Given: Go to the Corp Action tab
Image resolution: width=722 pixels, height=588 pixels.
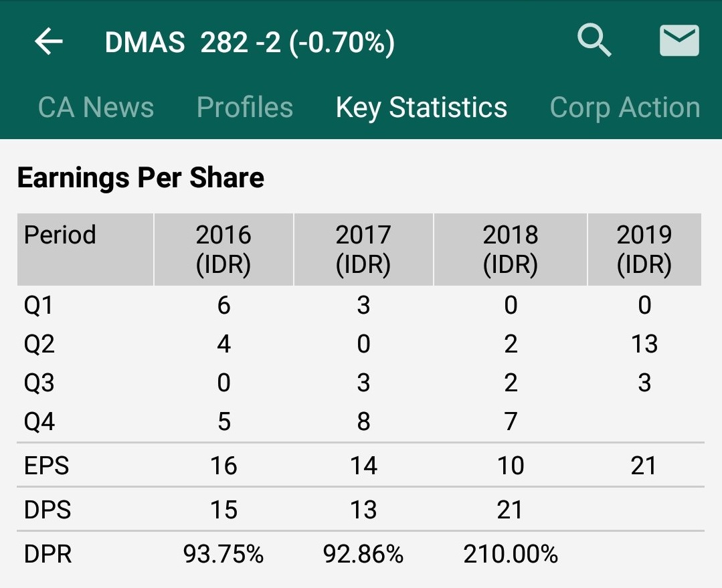Looking at the screenshot, I should point(625,108).
